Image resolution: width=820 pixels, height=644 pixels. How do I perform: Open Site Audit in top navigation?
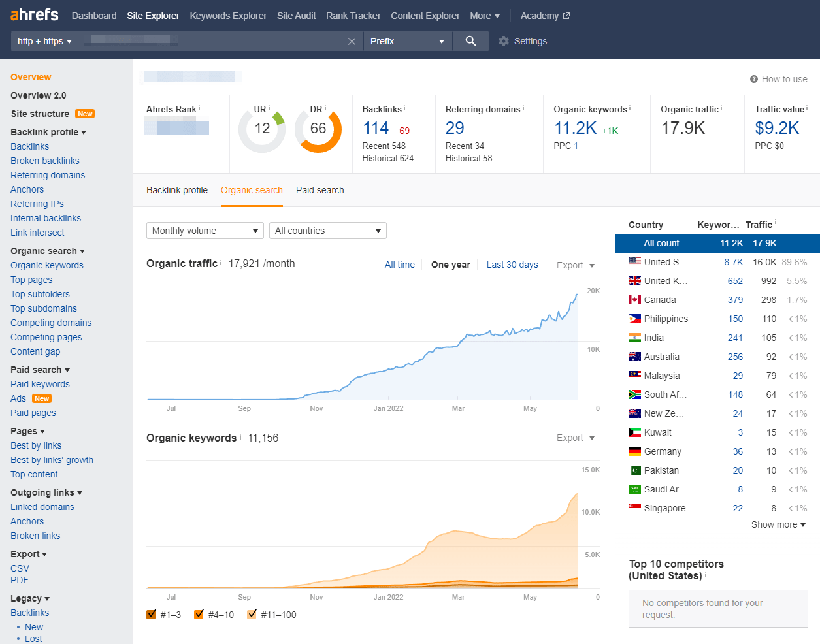coord(296,16)
